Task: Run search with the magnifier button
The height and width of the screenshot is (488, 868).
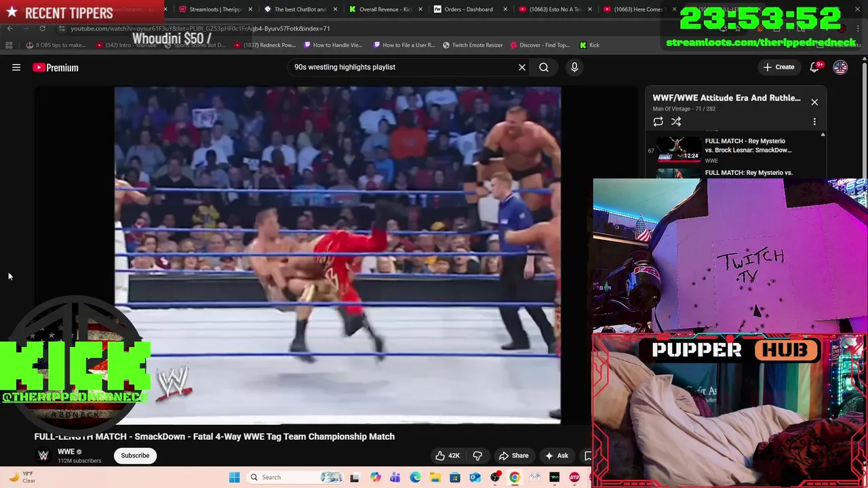Action: click(544, 67)
